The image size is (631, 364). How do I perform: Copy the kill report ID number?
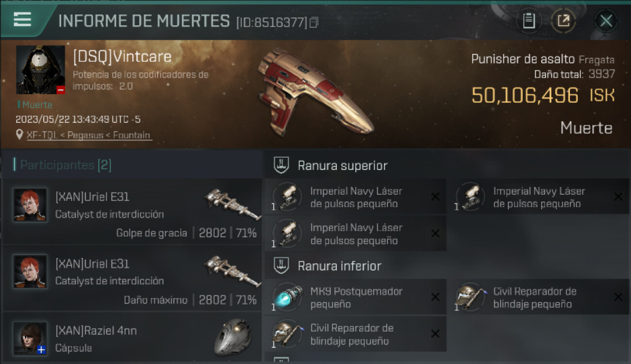[x=314, y=22]
